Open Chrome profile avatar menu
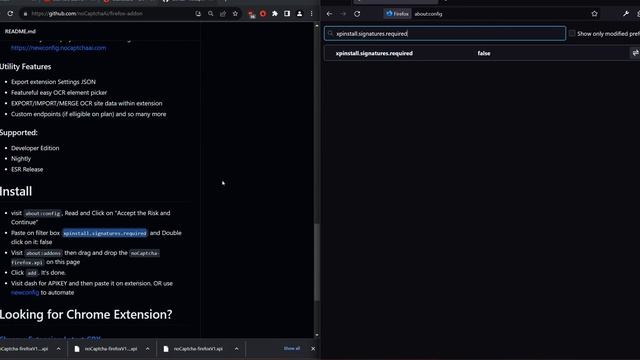This screenshot has width=640, height=360. click(299, 13)
